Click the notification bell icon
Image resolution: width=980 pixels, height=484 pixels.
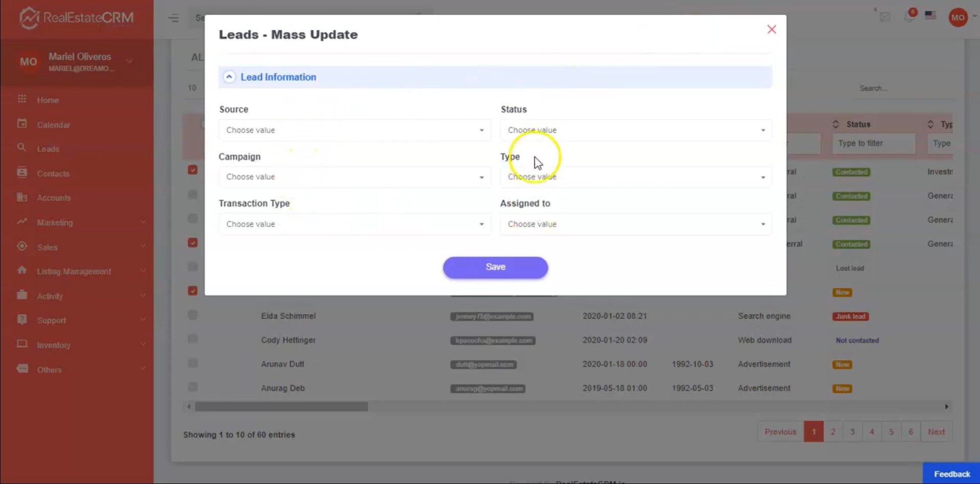point(909,17)
